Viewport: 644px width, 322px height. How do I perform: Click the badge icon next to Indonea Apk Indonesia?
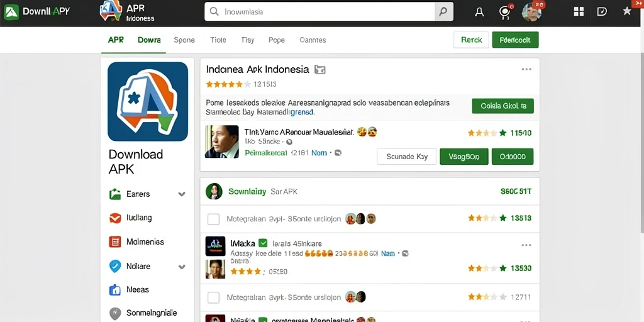pos(319,70)
